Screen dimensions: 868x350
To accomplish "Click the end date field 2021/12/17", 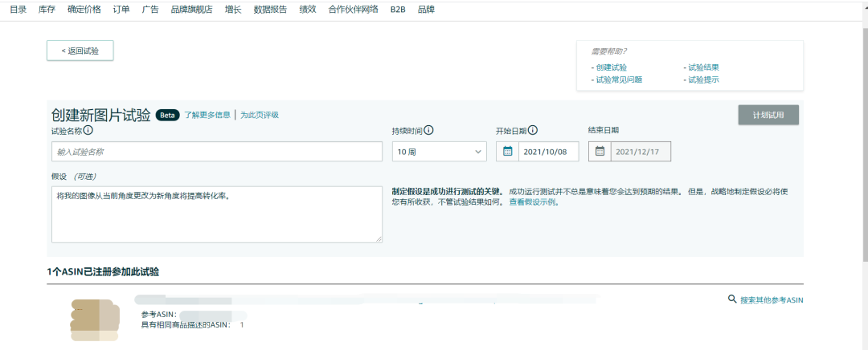I will pos(641,152).
